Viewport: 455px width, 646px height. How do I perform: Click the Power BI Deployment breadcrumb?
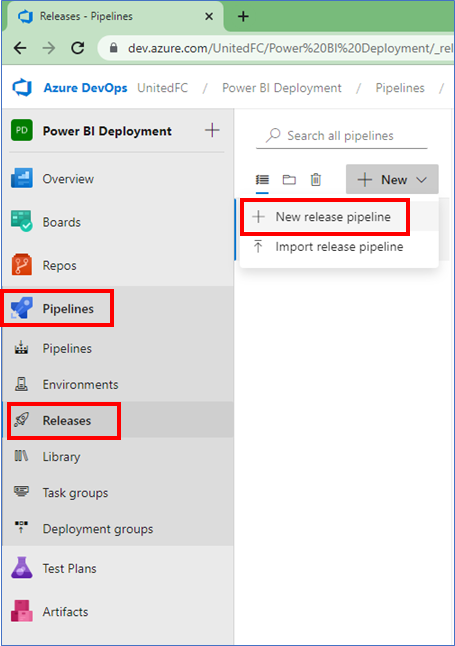pos(282,88)
